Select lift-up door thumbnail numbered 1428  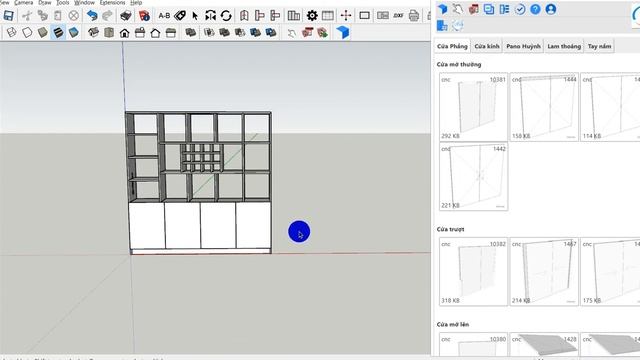tap(544, 344)
